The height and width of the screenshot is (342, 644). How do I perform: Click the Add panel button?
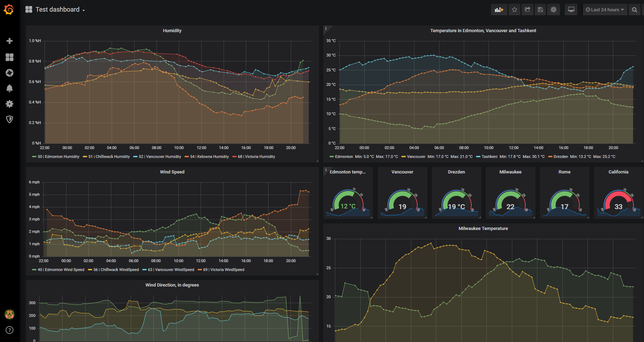499,10
